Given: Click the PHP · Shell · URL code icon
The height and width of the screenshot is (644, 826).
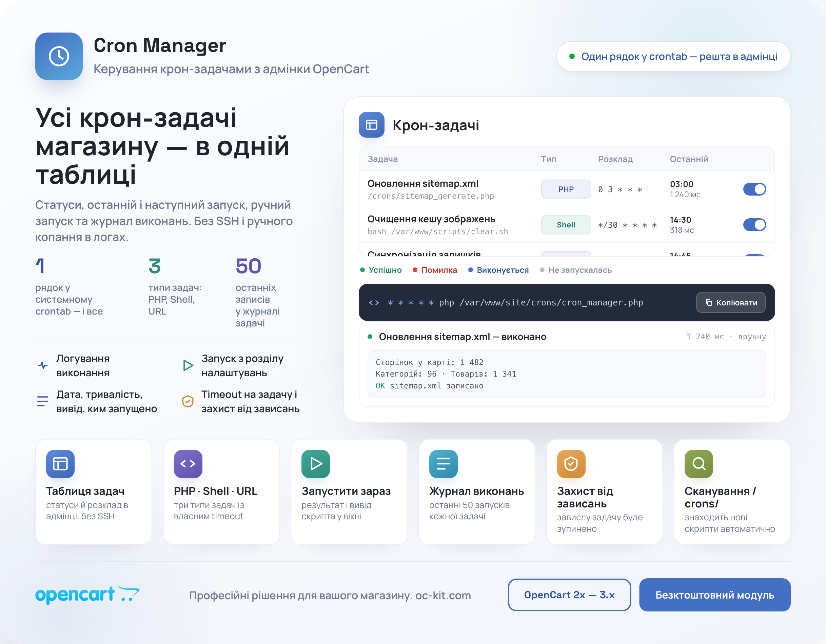Looking at the screenshot, I should 188,464.
